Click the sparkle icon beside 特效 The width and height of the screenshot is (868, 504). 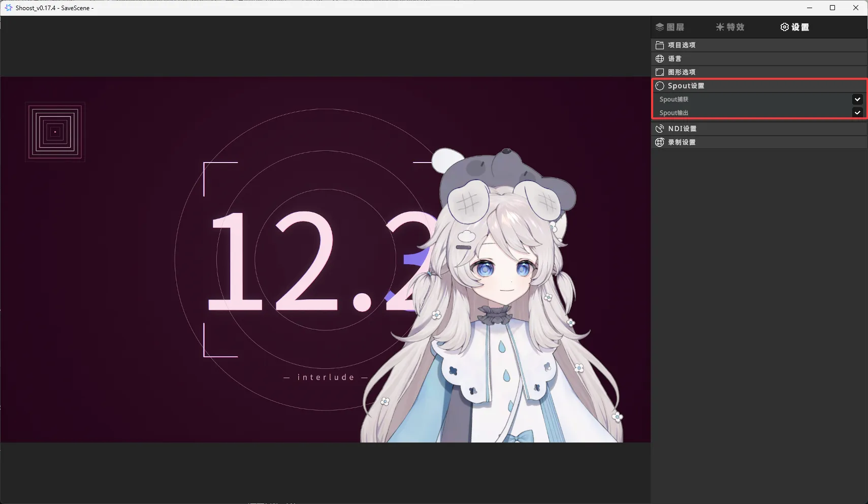click(720, 27)
